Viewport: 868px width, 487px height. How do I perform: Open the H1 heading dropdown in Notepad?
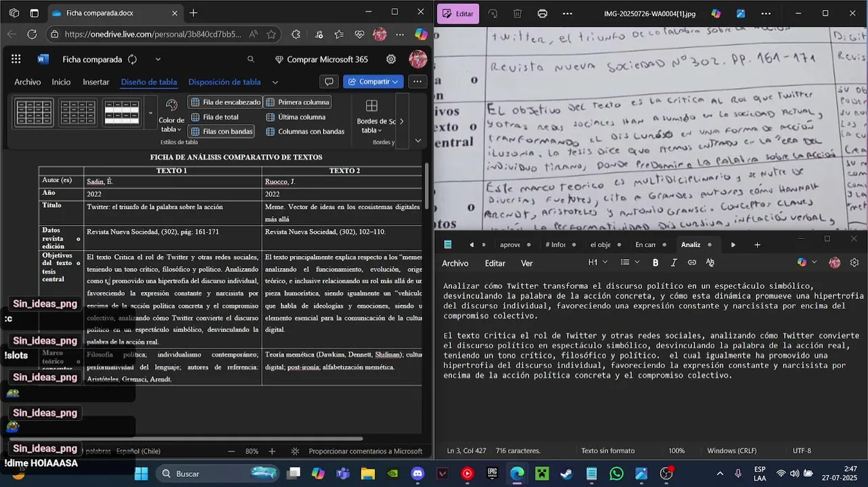click(597, 262)
